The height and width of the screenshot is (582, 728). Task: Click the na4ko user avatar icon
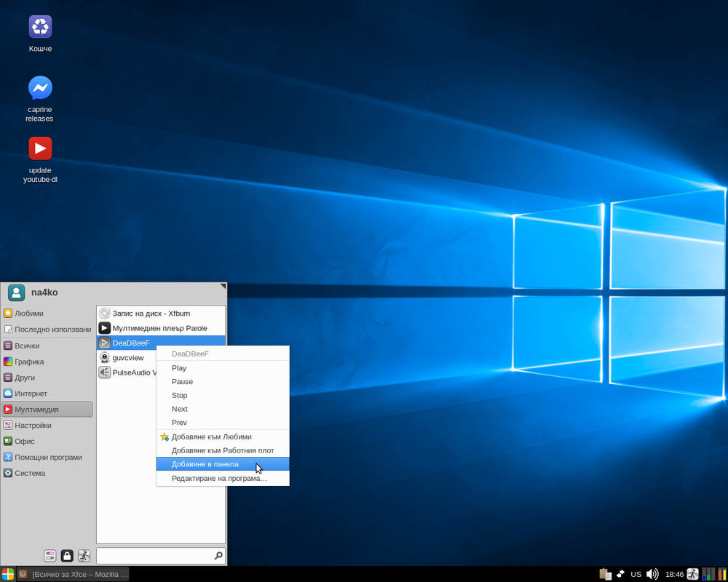tap(16, 293)
